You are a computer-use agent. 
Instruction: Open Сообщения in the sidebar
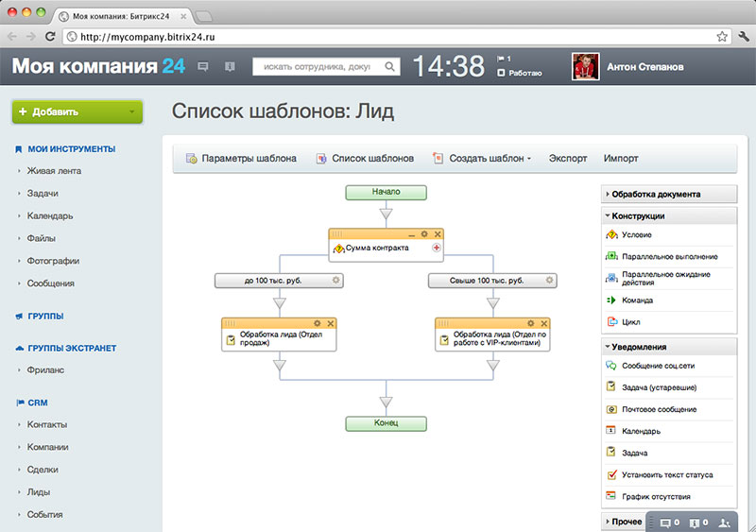(51, 283)
